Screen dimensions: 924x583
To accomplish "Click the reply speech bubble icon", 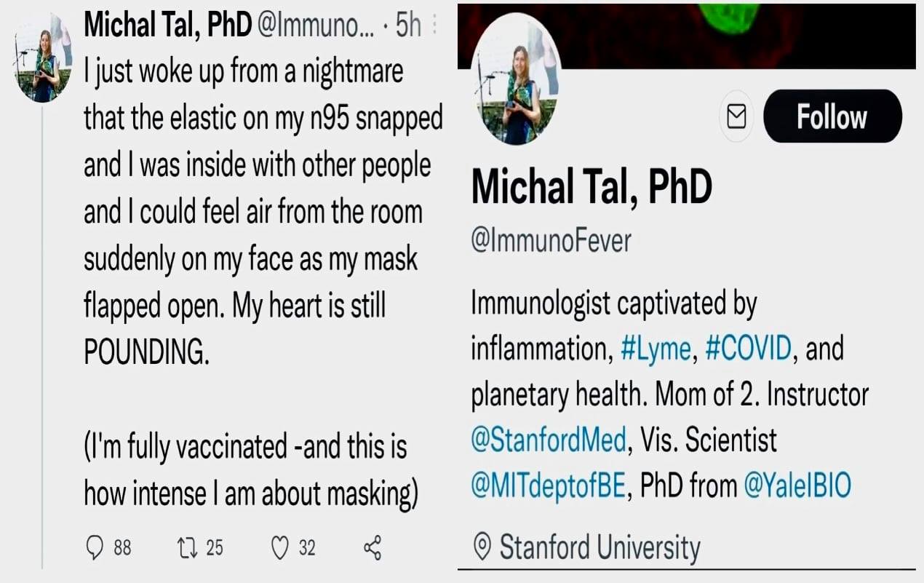I will (x=95, y=547).
